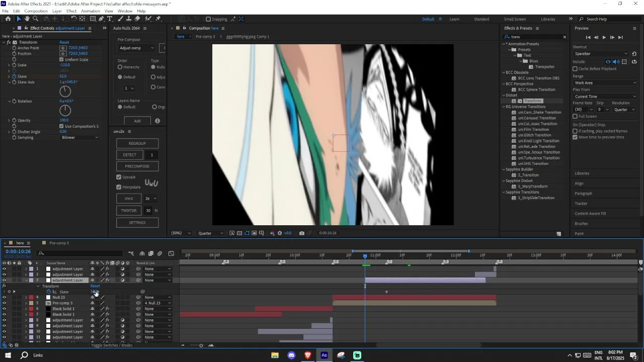Open the UwU 2x scale dropdown
The width and height of the screenshot is (644, 362).
coord(150,199)
